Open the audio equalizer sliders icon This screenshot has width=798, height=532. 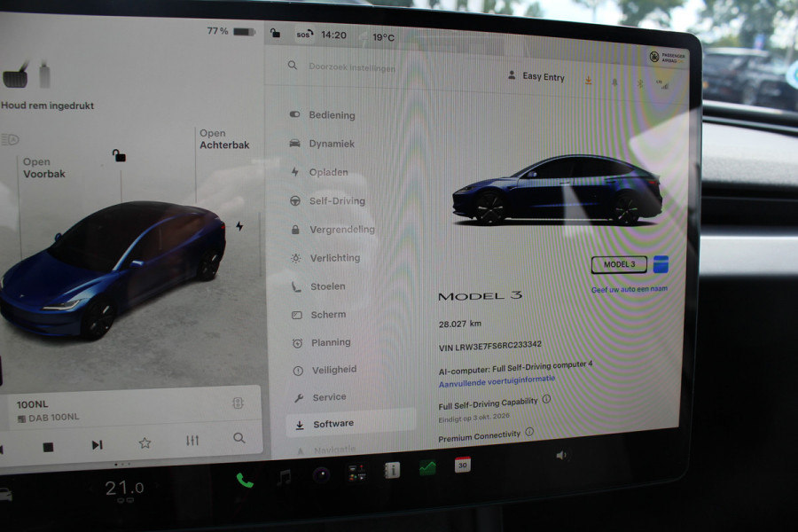click(x=192, y=441)
